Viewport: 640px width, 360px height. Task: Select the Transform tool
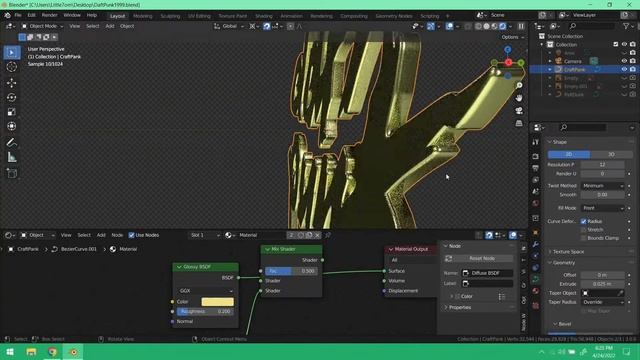pos(11,126)
